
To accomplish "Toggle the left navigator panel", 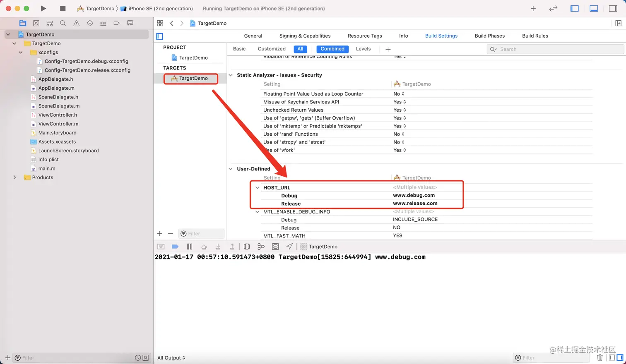I will coord(575,8).
